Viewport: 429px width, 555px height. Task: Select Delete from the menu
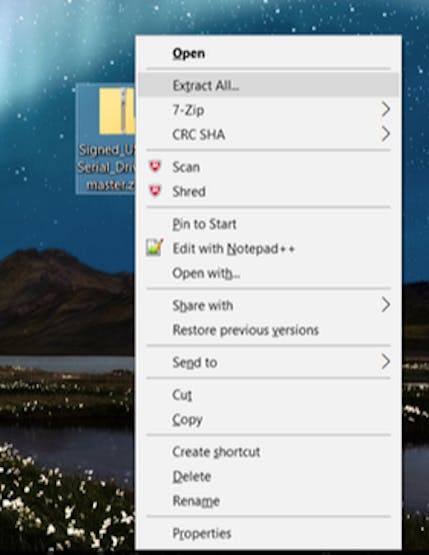click(x=269, y=476)
